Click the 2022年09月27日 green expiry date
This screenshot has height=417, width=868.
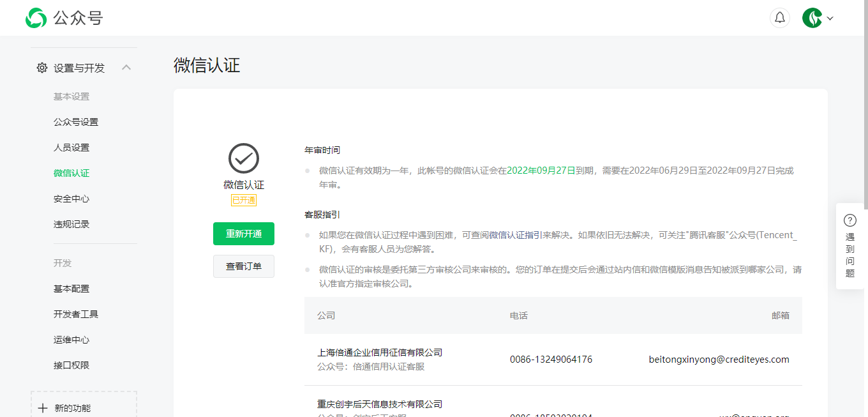tap(541, 171)
